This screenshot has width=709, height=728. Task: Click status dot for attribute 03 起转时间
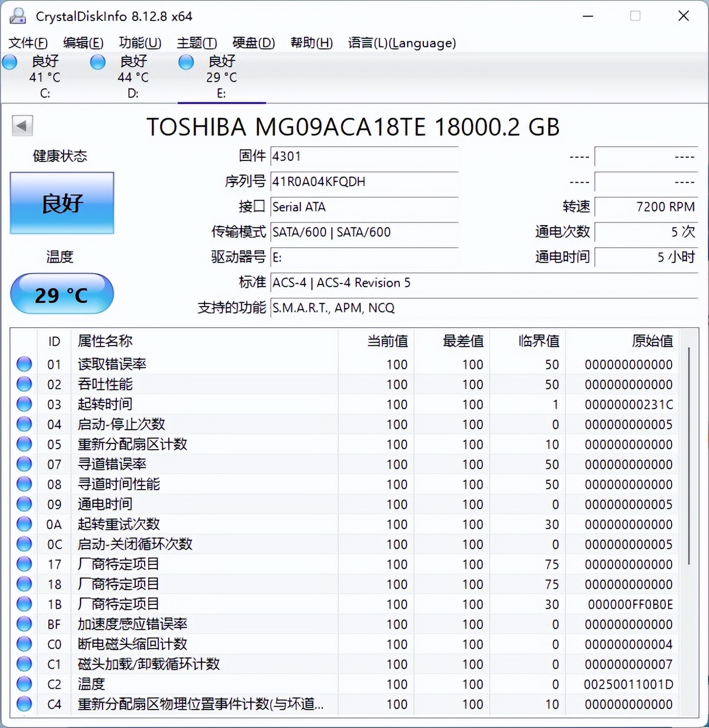pos(24,404)
